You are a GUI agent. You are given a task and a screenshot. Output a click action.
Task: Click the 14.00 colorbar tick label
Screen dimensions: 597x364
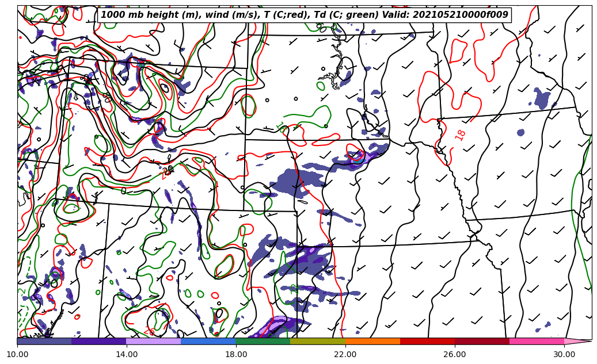127,354
